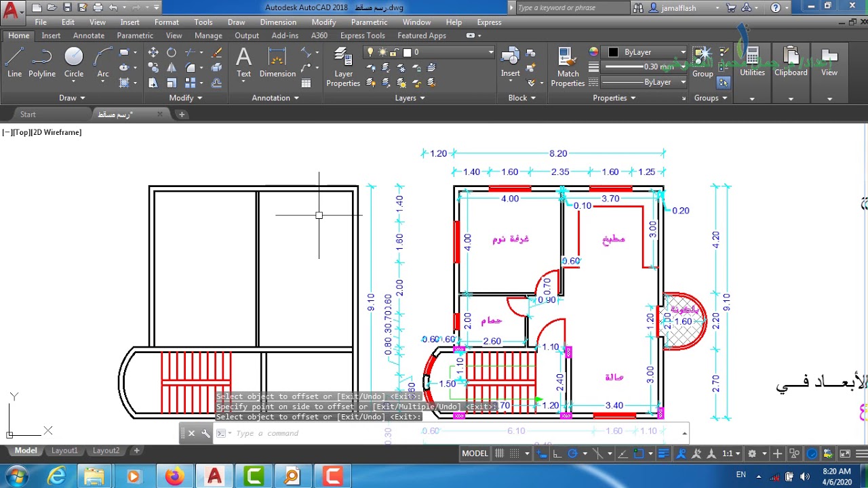Expand the Draw panel dropdown

pyautogui.click(x=72, y=98)
